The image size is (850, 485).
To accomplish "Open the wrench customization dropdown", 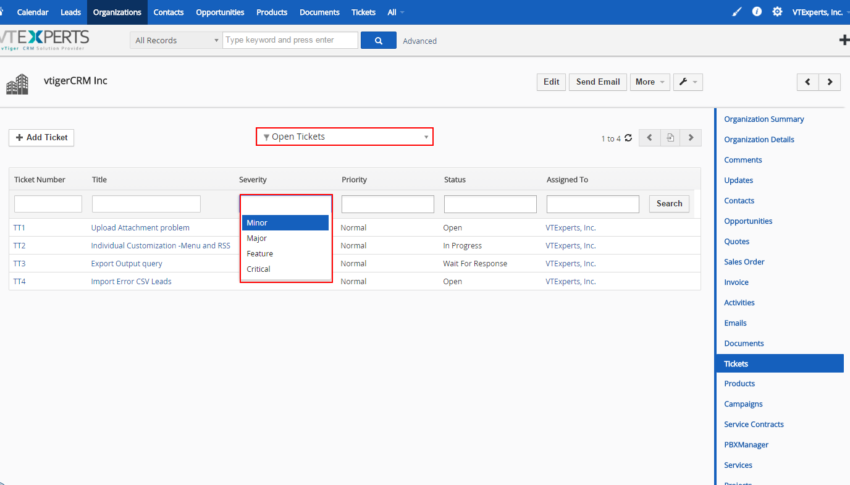I will point(688,82).
